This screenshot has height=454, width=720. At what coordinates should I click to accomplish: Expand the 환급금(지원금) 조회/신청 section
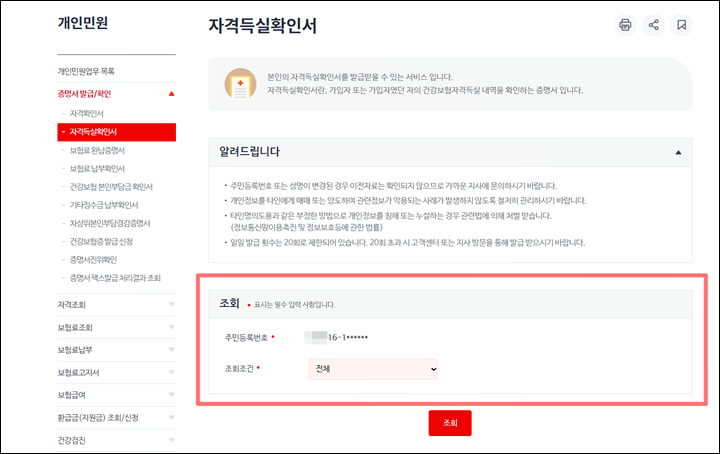point(116,418)
